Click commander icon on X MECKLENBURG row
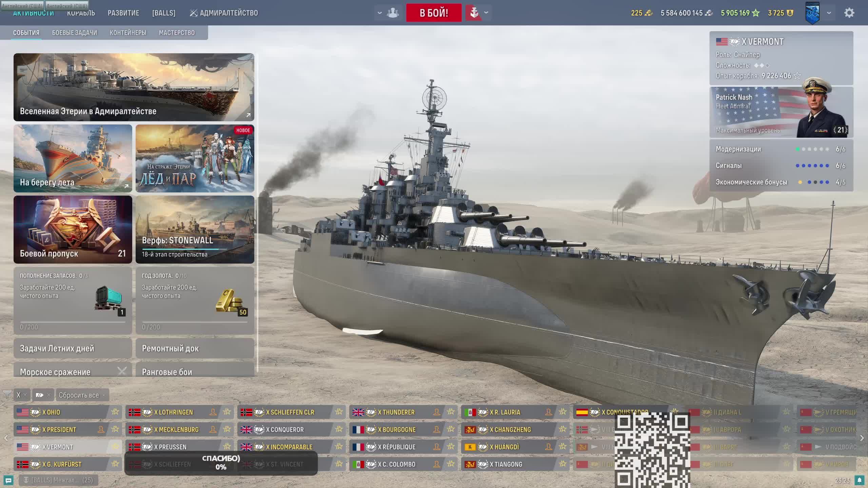This screenshot has width=868, height=488. (213, 429)
